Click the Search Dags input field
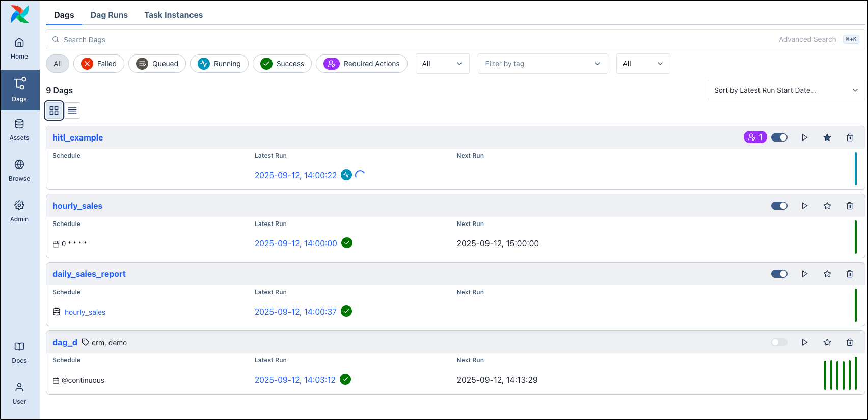 (408, 40)
